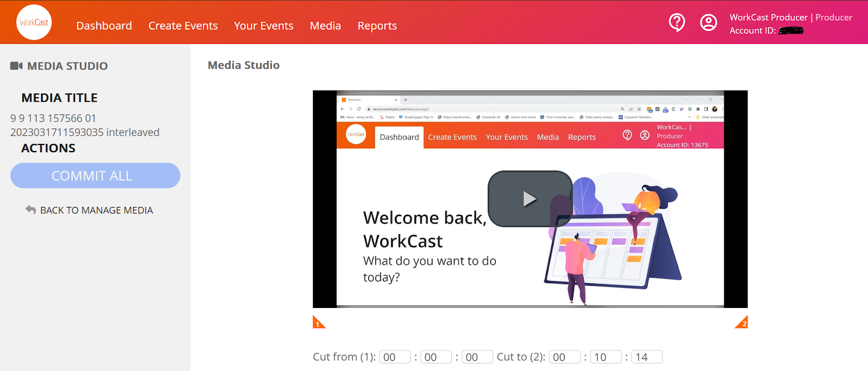Click the Cut from minutes field
The height and width of the screenshot is (371, 868).
tap(436, 357)
